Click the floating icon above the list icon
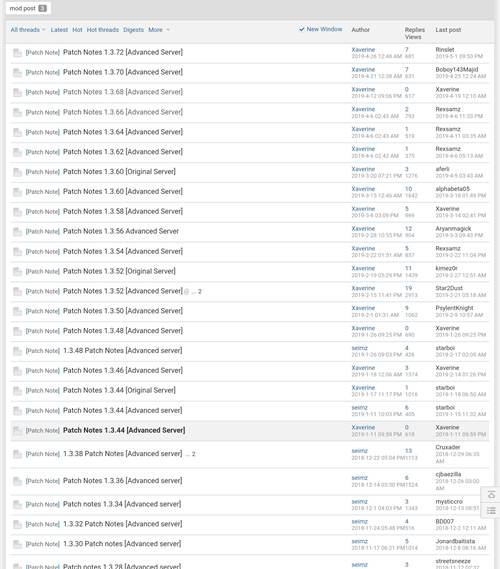500x569 pixels. 491,495
